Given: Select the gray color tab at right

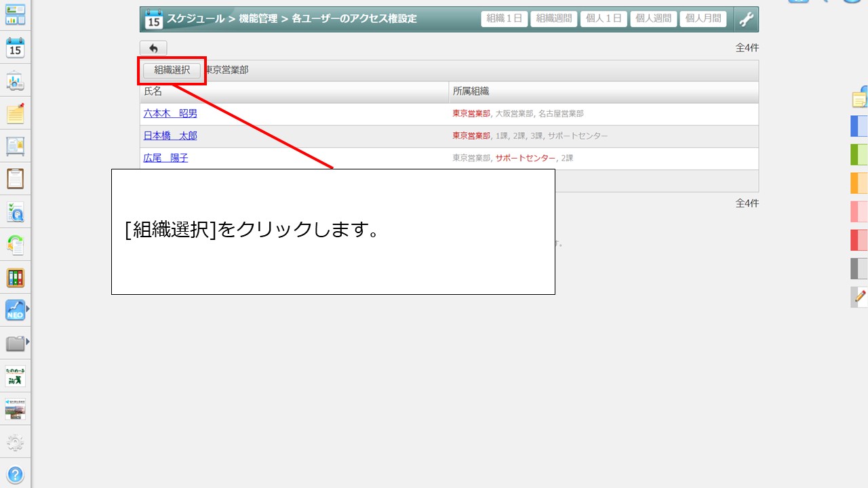Looking at the screenshot, I should coord(859,268).
